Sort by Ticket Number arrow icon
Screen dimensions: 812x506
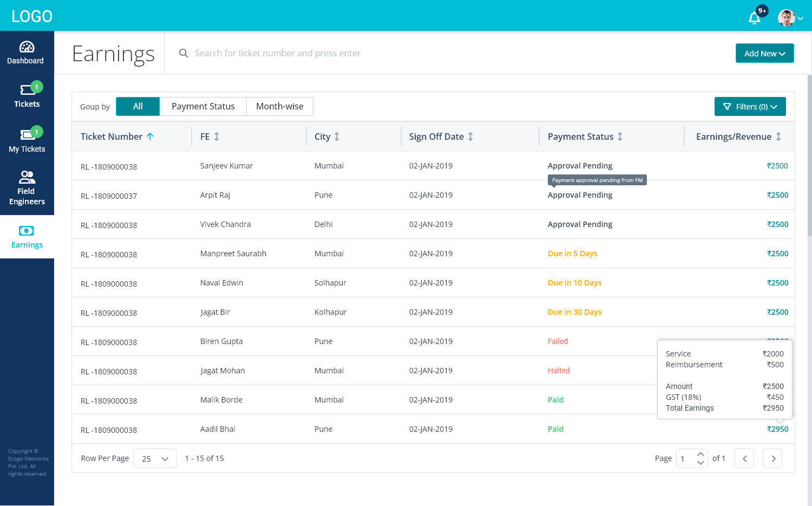(150, 137)
